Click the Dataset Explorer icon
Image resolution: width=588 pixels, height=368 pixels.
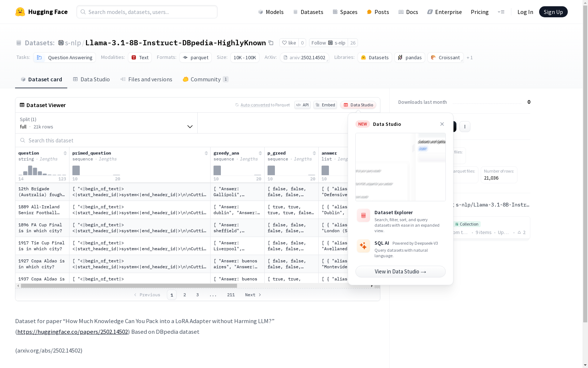363,216
